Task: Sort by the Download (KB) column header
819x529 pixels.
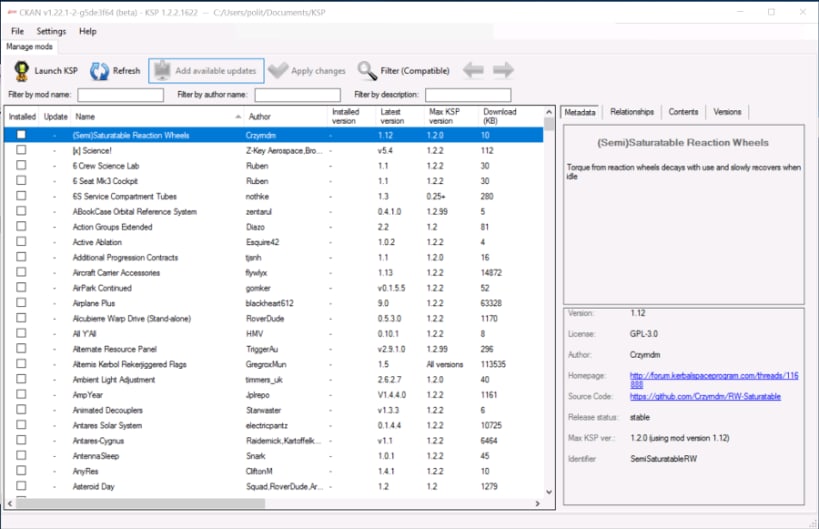Action: coord(511,116)
